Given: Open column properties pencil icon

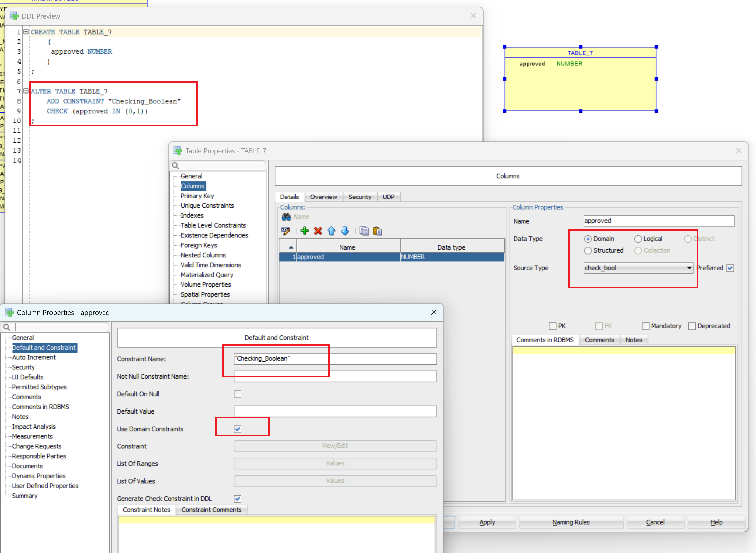Looking at the screenshot, I should (x=285, y=231).
